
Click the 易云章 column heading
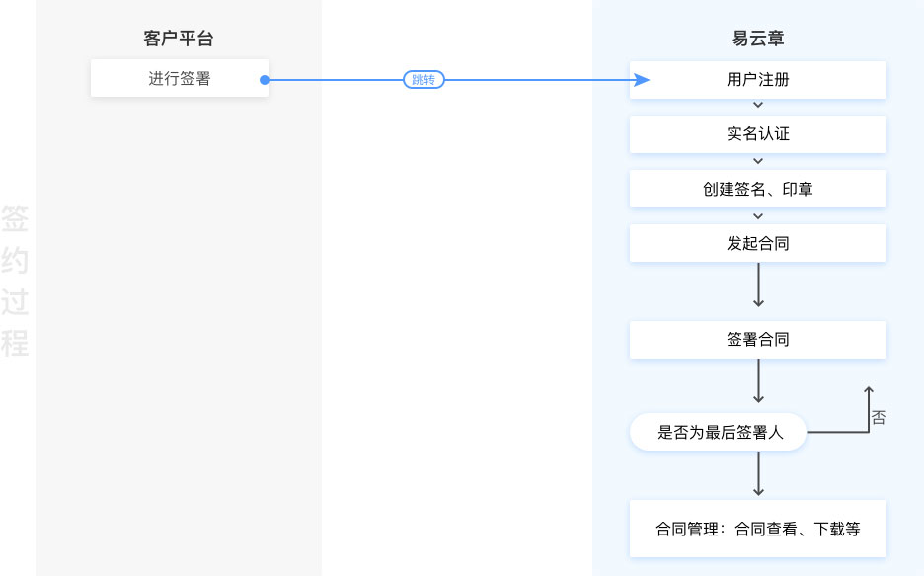click(x=757, y=40)
